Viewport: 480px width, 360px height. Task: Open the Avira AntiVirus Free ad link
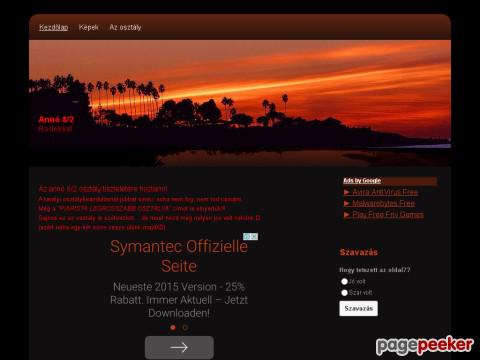pos(385,192)
